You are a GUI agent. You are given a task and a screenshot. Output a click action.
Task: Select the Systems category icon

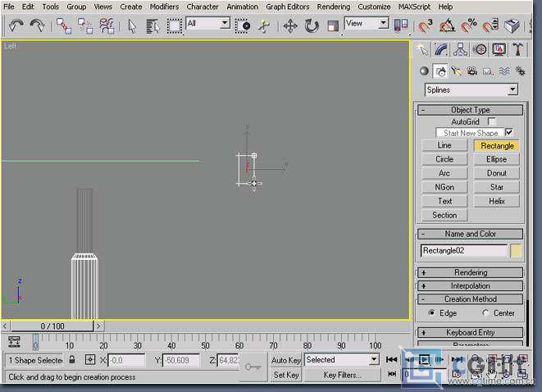coord(520,71)
